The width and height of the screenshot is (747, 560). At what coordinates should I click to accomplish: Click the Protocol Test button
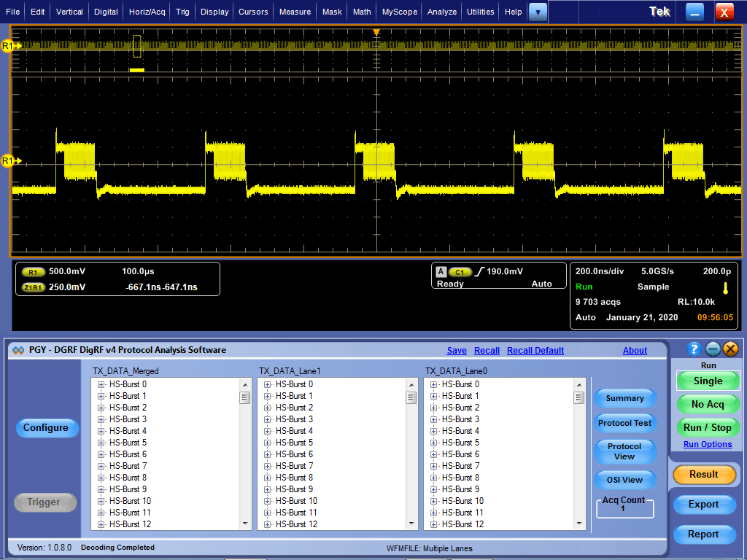[x=624, y=423]
